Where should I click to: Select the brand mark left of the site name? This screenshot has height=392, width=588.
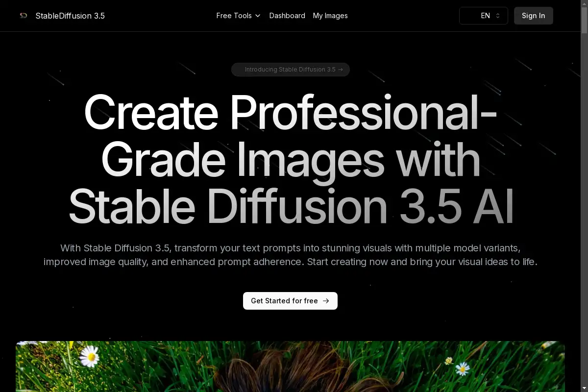pos(23,15)
